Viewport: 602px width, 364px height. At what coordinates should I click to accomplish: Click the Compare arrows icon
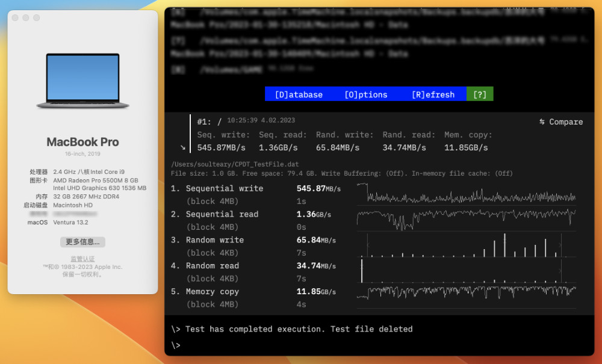[542, 122]
